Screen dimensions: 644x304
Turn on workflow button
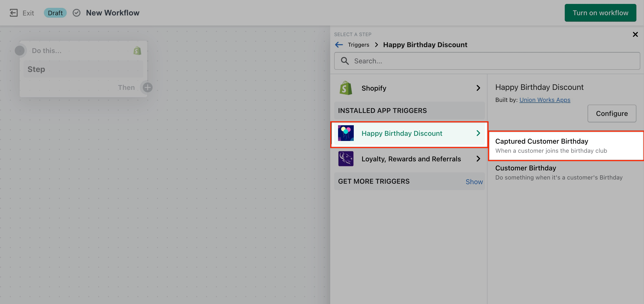click(x=600, y=13)
